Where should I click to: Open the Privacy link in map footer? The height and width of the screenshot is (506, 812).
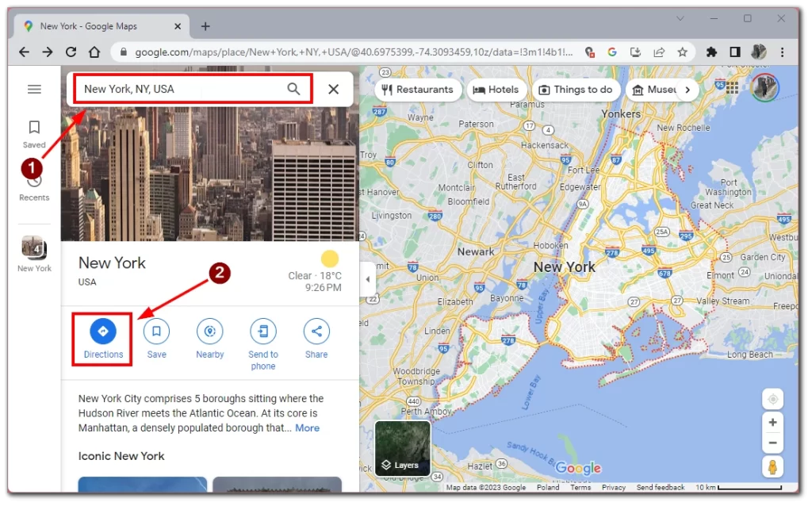click(614, 487)
